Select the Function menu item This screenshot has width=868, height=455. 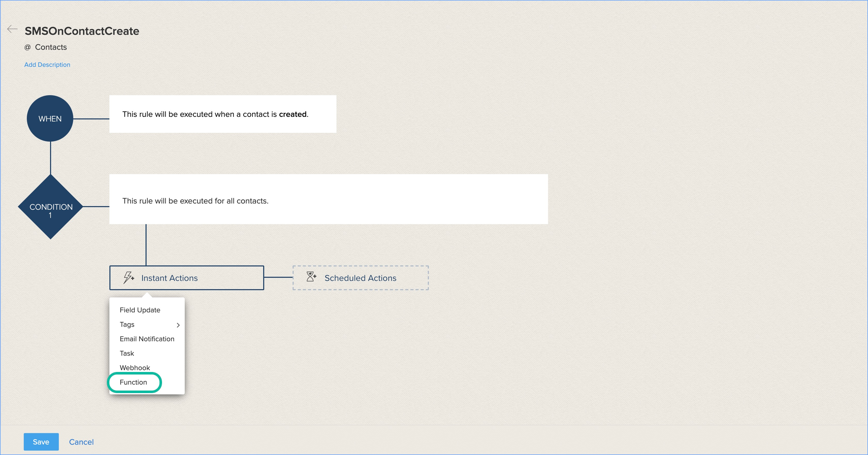133,382
